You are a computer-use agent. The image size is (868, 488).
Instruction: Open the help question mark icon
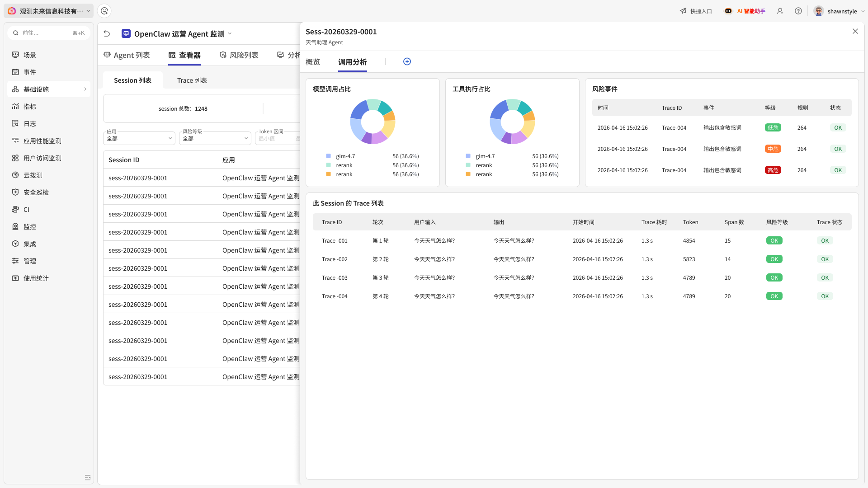pyautogui.click(x=798, y=11)
